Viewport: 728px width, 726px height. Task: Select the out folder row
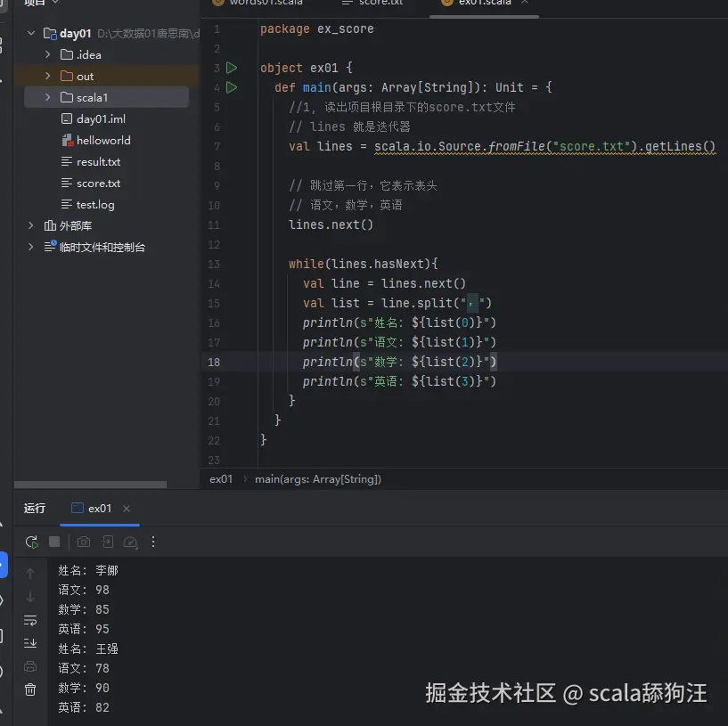point(106,76)
